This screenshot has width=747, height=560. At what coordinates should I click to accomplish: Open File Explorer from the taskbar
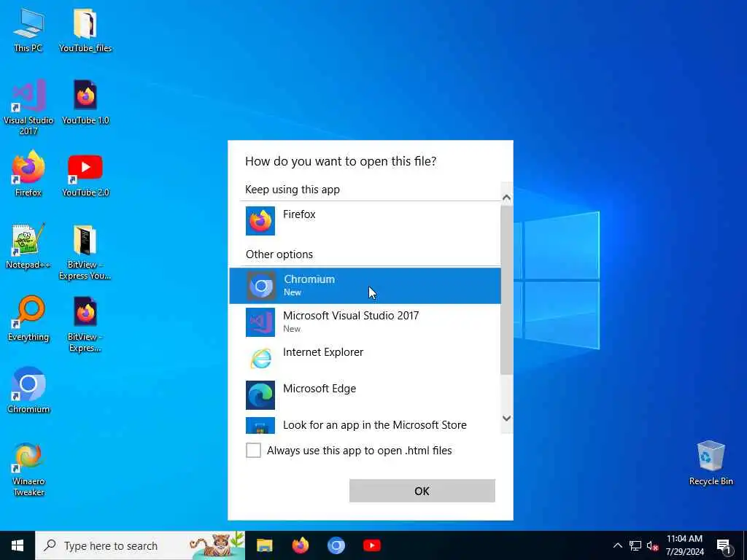264,545
